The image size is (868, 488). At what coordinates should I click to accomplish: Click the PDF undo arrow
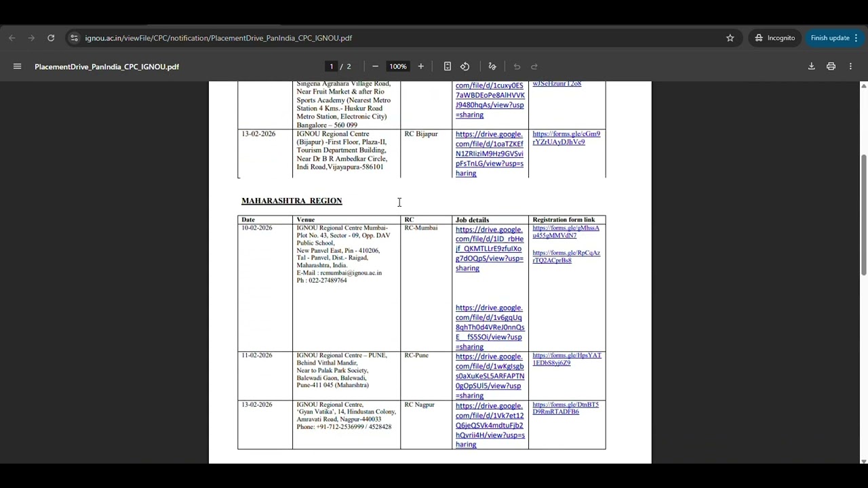click(x=517, y=66)
